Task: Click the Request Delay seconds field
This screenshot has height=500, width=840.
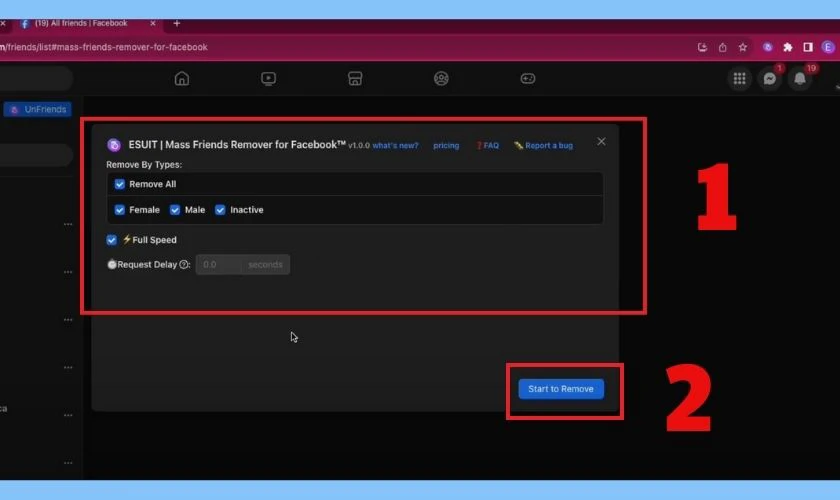Action: click(x=243, y=265)
